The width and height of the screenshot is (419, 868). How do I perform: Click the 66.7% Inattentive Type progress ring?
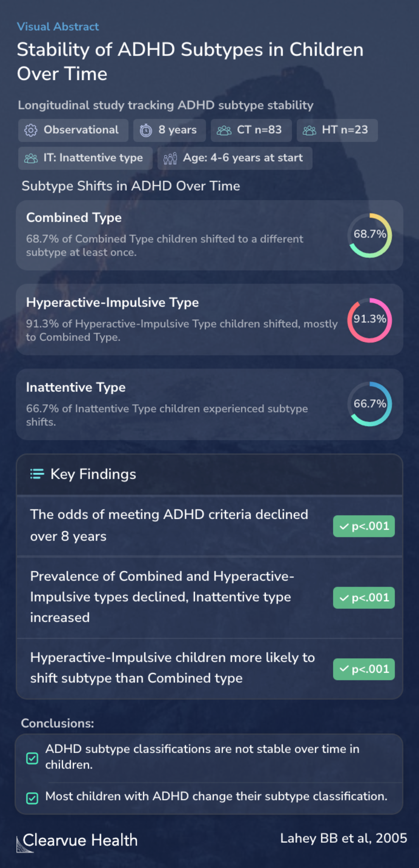coord(370,404)
